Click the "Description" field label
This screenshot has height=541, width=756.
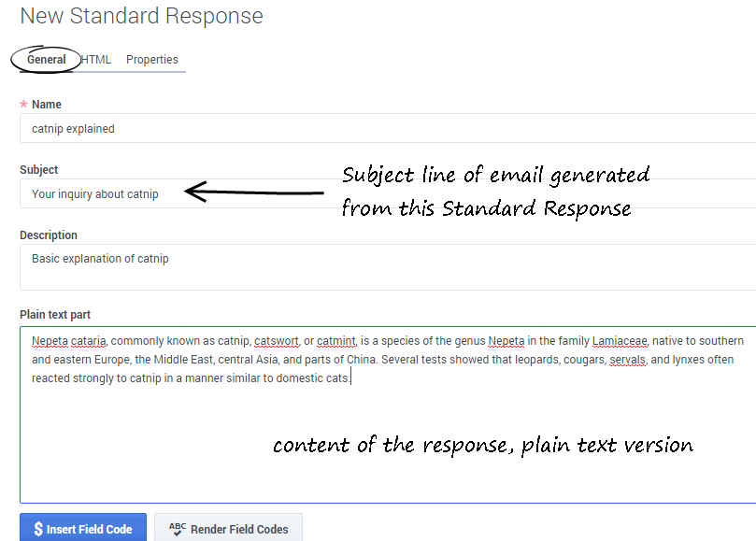[x=49, y=235]
